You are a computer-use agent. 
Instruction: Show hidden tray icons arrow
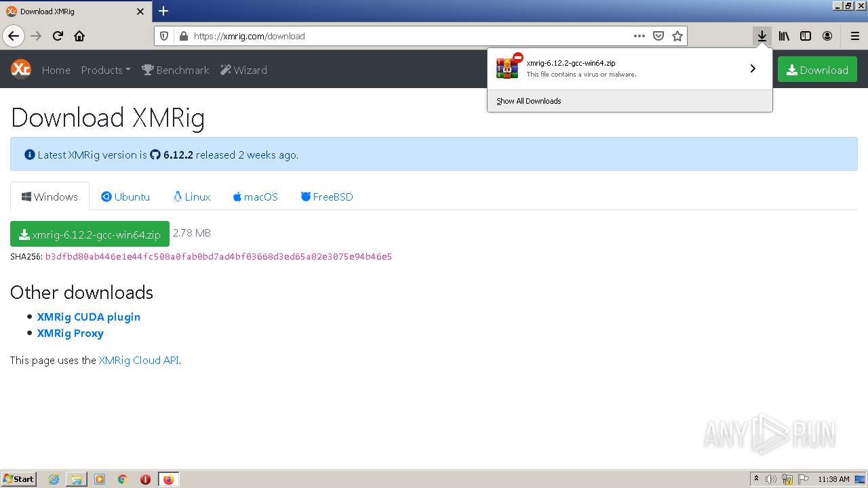756,479
